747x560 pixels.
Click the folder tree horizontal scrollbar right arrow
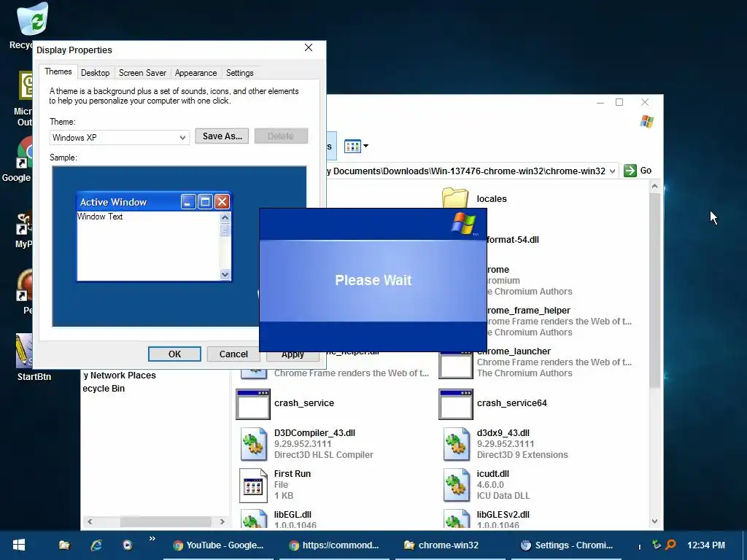(x=222, y=521)
